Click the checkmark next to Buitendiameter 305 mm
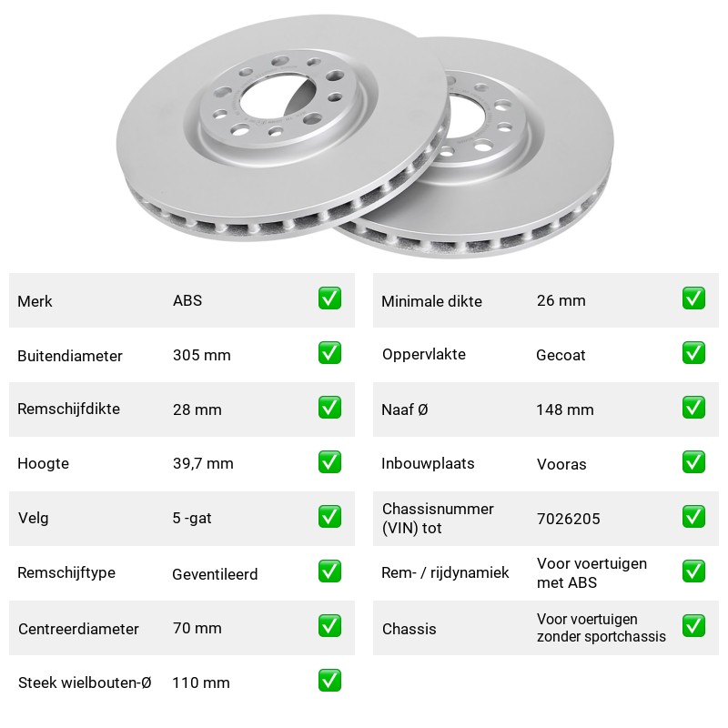Screen dimensions: 728x728 coord(329,353)
